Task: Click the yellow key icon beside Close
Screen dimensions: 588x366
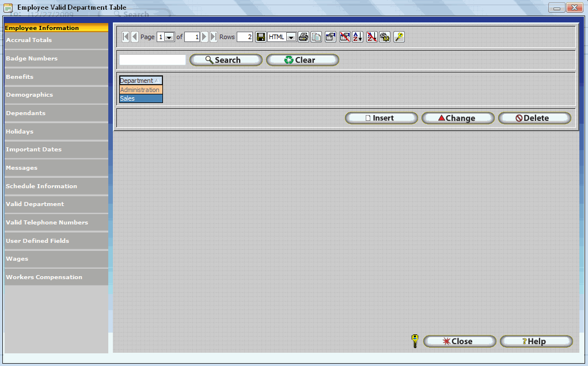Action: click(x=414, y=341)
